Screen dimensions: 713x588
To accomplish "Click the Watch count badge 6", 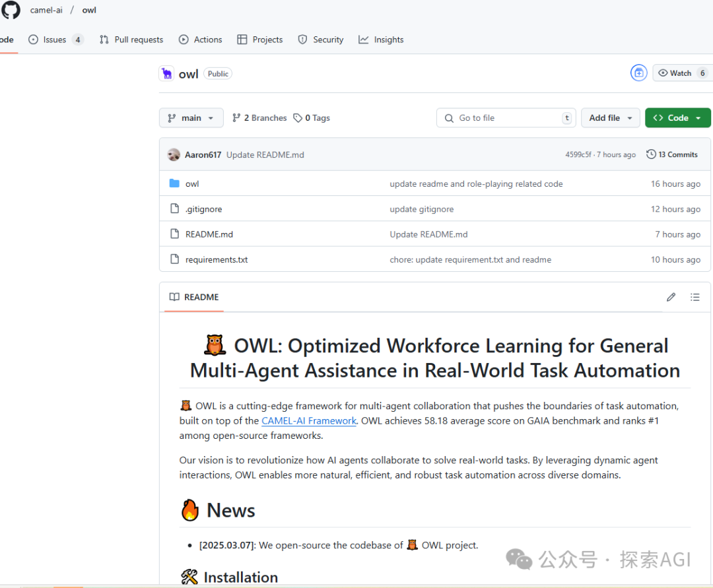I will (x=702, y=73).
